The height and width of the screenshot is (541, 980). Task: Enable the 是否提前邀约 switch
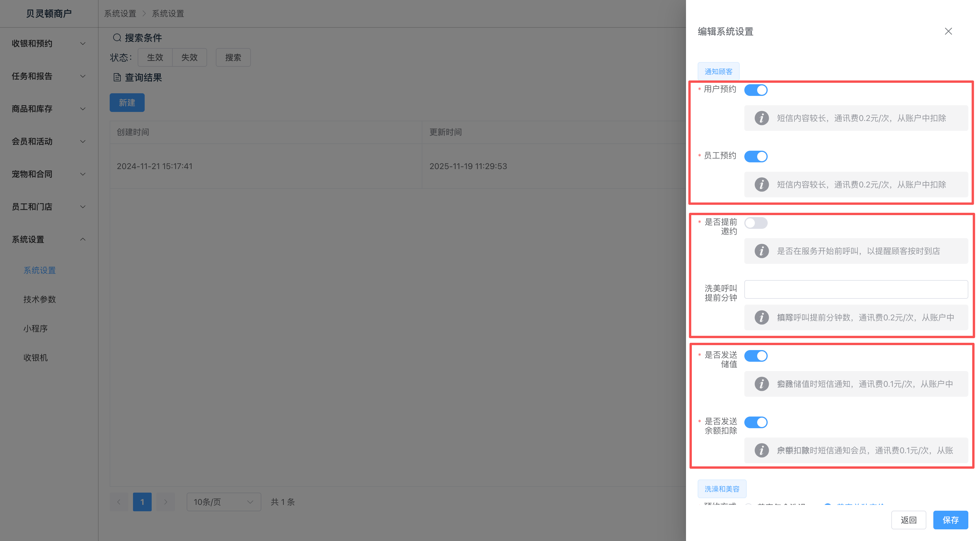[755, 223]
